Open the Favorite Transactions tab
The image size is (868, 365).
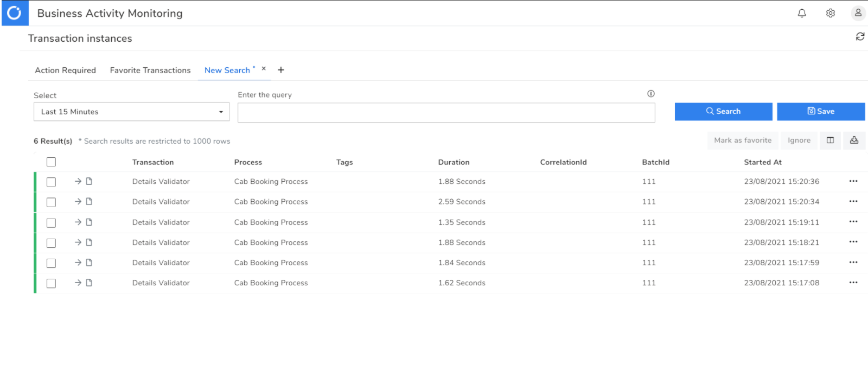150,70
